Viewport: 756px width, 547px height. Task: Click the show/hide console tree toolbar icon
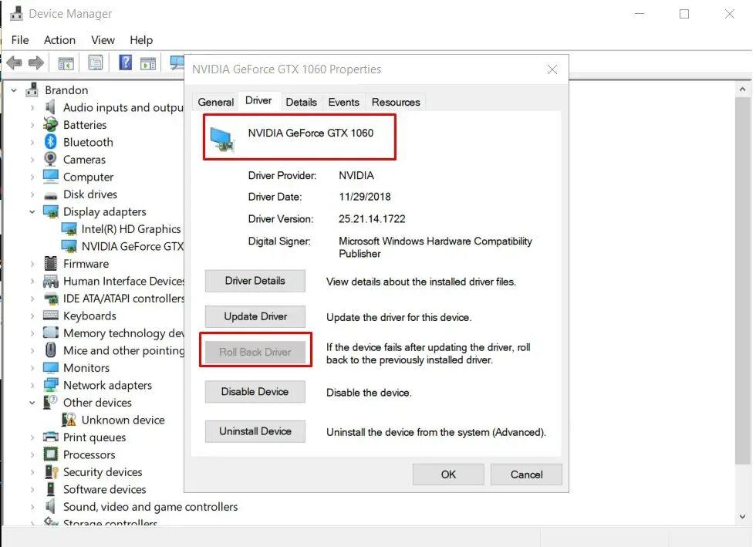(66, 63)
